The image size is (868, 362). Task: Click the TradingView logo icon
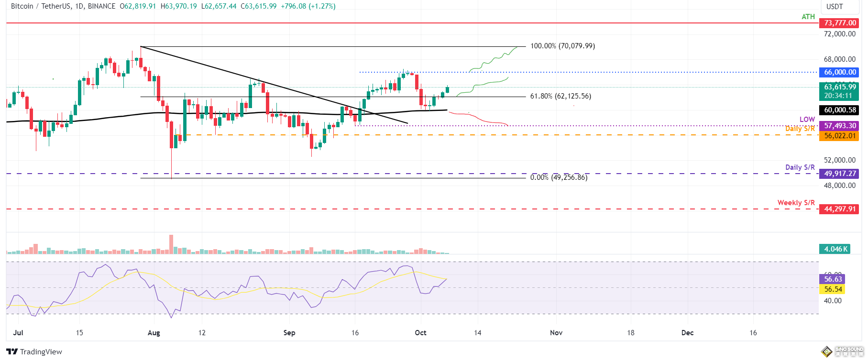coord(12,352)
